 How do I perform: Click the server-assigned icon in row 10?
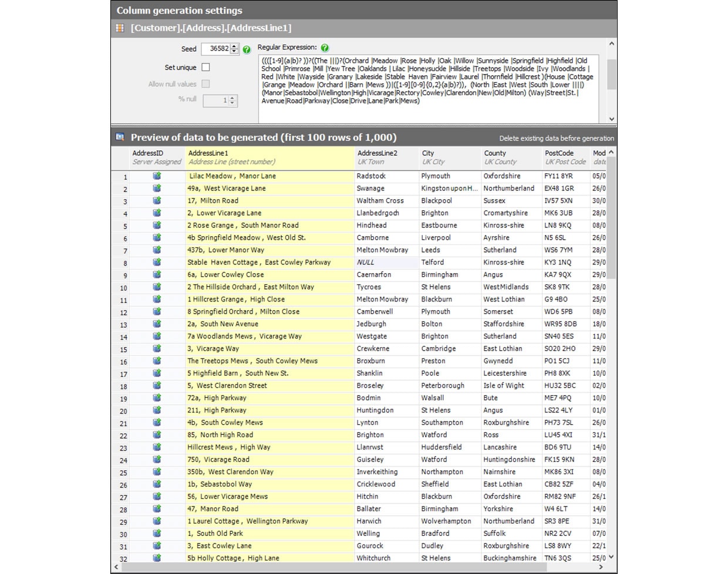[x=157, y=287]
